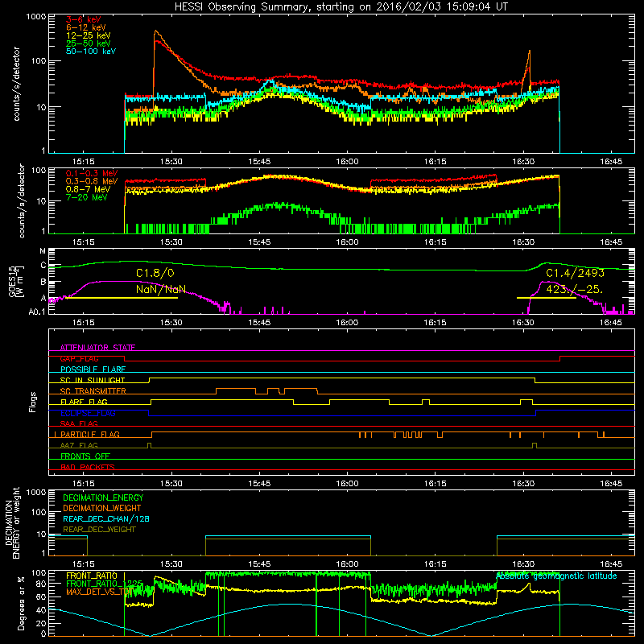Image resolution: width=644 pixels, height=644 pixels.
Task: Click the NaN/NaN position annotation
Action: pyautogui.click(x=160, y=290)
